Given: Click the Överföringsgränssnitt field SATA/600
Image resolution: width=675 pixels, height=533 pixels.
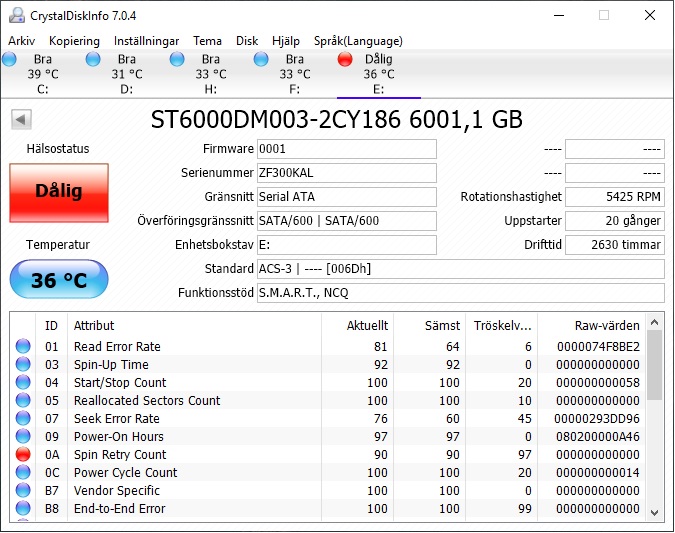Looking at the screenshot, I should coord(347,221).
